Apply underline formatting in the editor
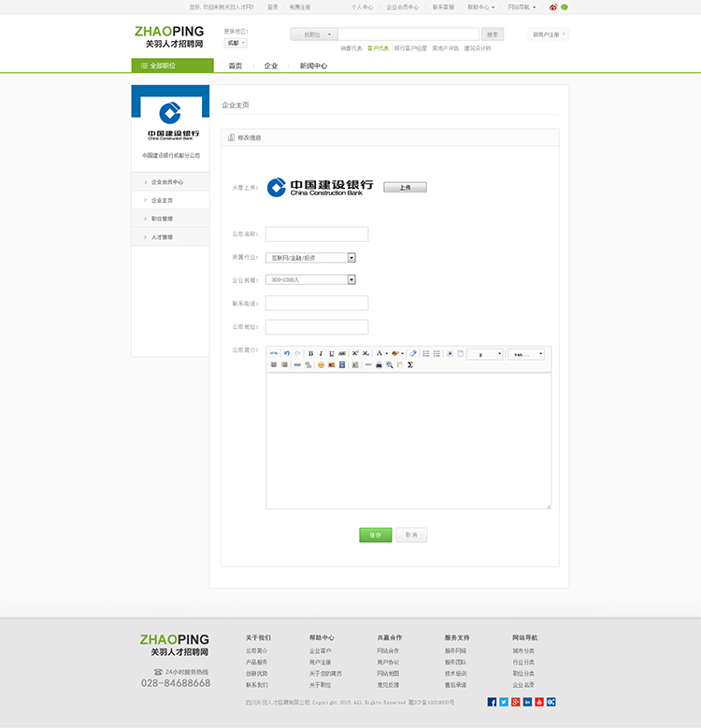Viewport: 701px width, 728px height. click(x=331, y=353)
